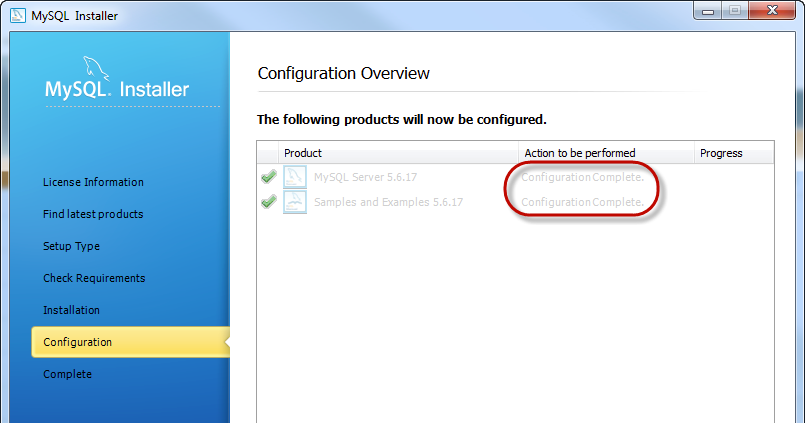Select the highlighted Configuration step

tap(130, 342)
